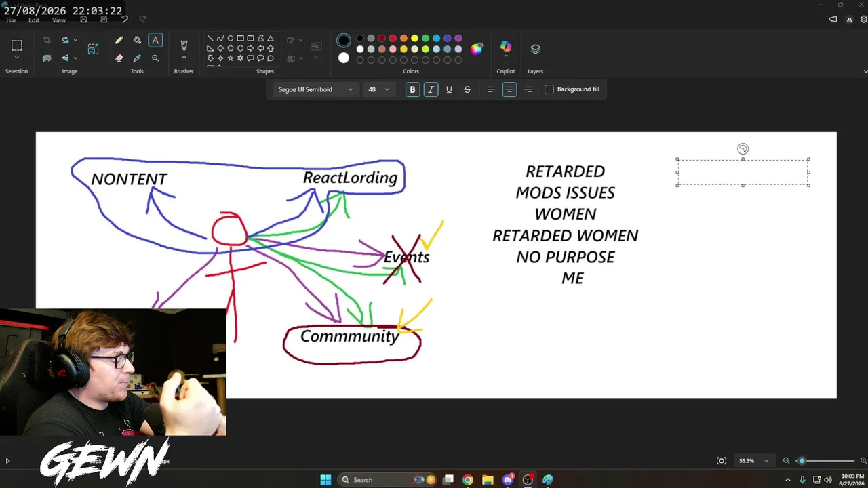Screen dimensions: 868x488
Task: Set text alignment to left
Action: pyautogui.click(x=491, y=89)
